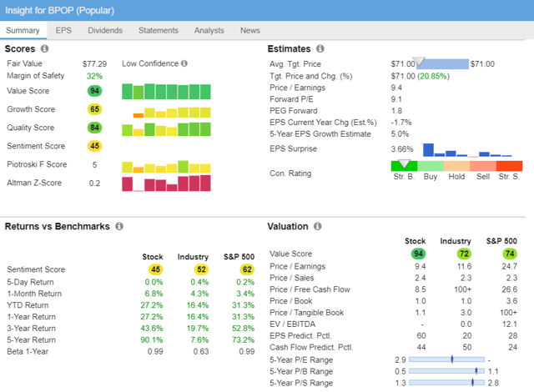Click the Cash Flow Predict. Pctl. row label
Image resolution: width=534 pixels, height=392 pixels.
(311, 347)
